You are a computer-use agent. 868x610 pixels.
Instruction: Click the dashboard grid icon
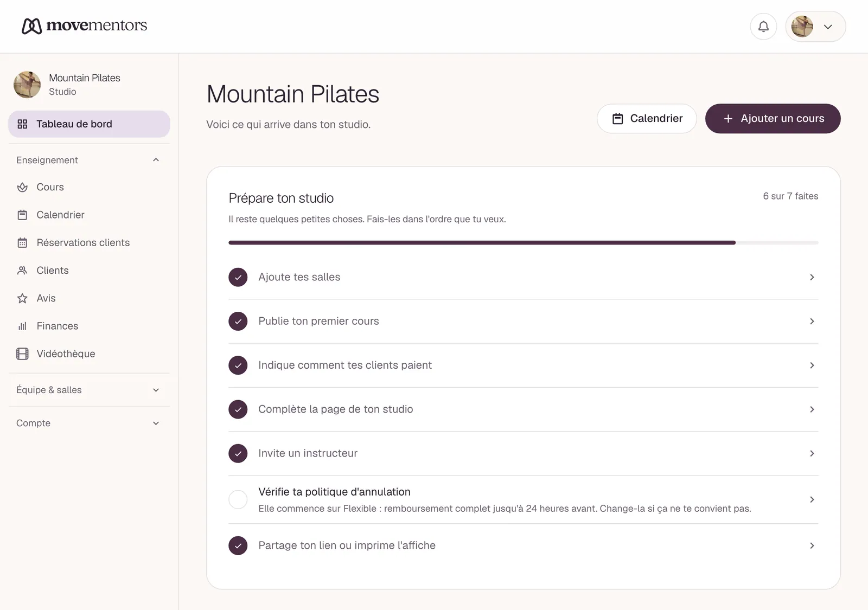pyautogui.click(x=22, y=124)
